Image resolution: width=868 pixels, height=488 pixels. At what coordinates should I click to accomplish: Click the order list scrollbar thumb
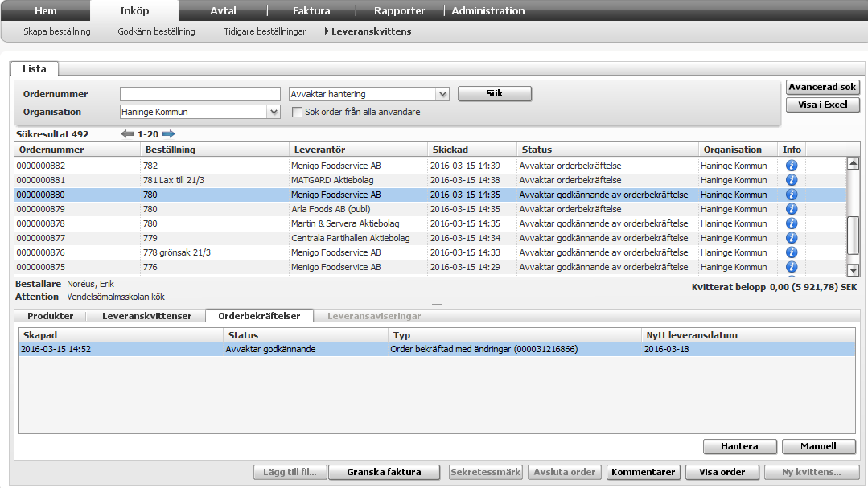[x=853, y=235]
